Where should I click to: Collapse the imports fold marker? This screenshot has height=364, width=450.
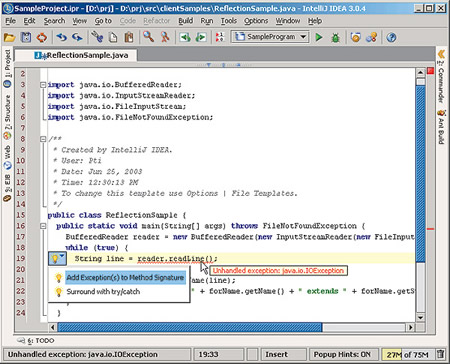tap(43, 85)
